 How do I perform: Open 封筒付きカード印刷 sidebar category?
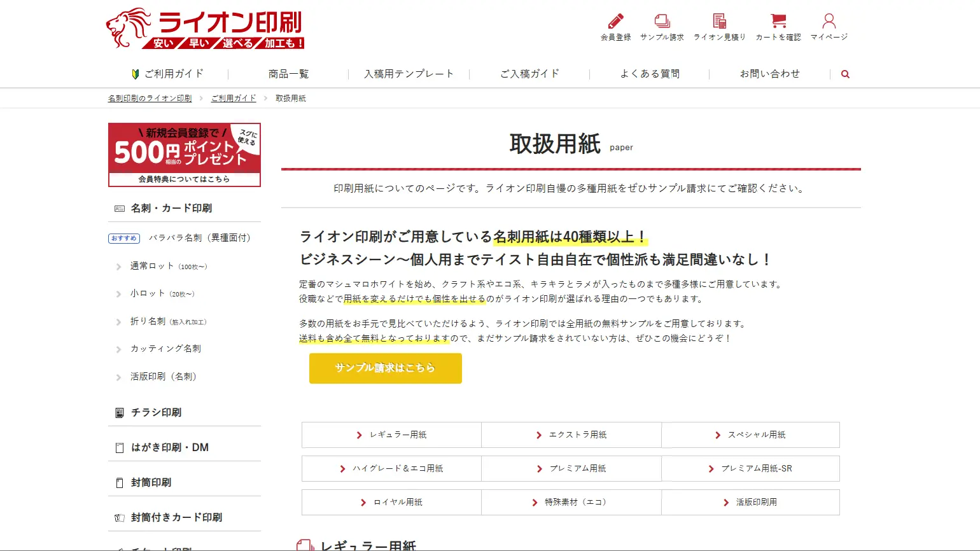176,518
